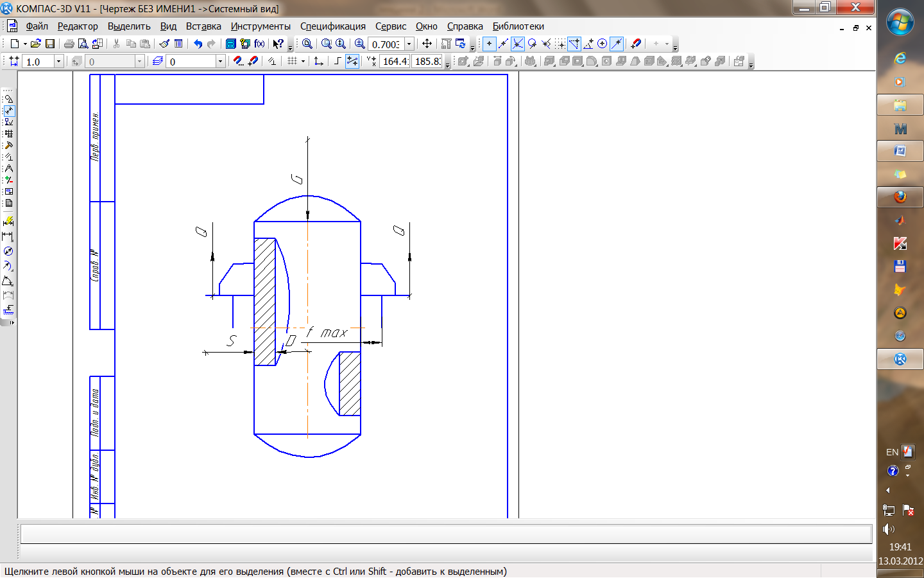The image size is (924, 578).
Task: Click the EN language indicator
Action: coord(891,452)
